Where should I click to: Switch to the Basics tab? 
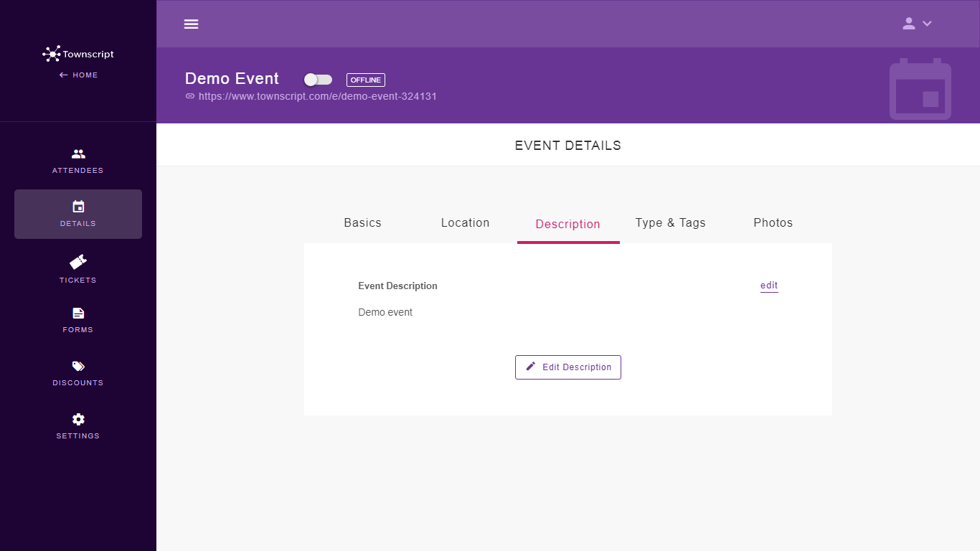click(363, 222)
